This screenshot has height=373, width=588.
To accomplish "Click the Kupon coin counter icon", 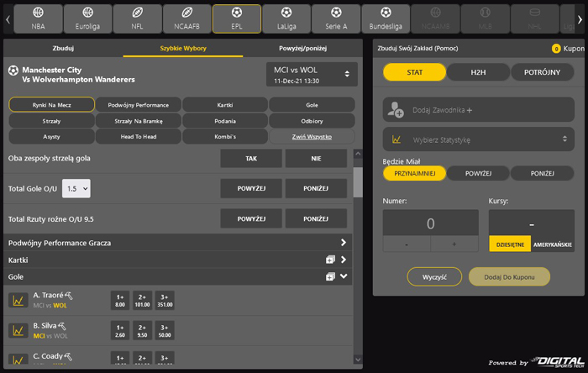I will click(x=556, y=49).
